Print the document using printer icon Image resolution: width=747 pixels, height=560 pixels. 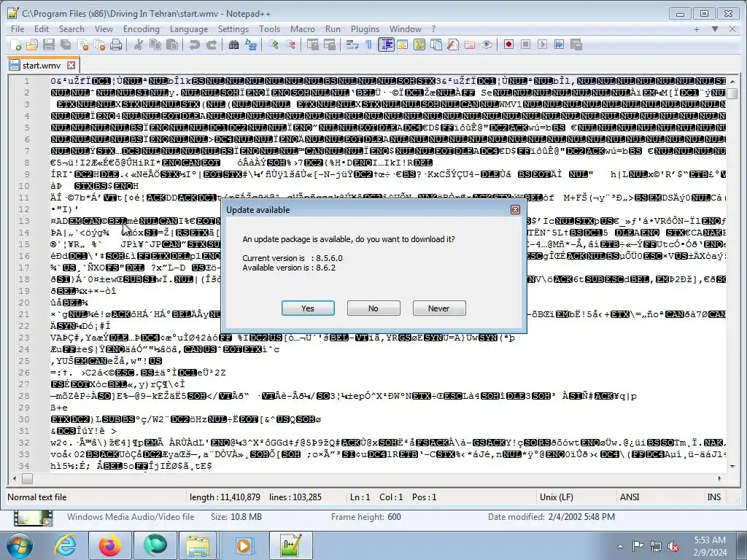(116, 44)
